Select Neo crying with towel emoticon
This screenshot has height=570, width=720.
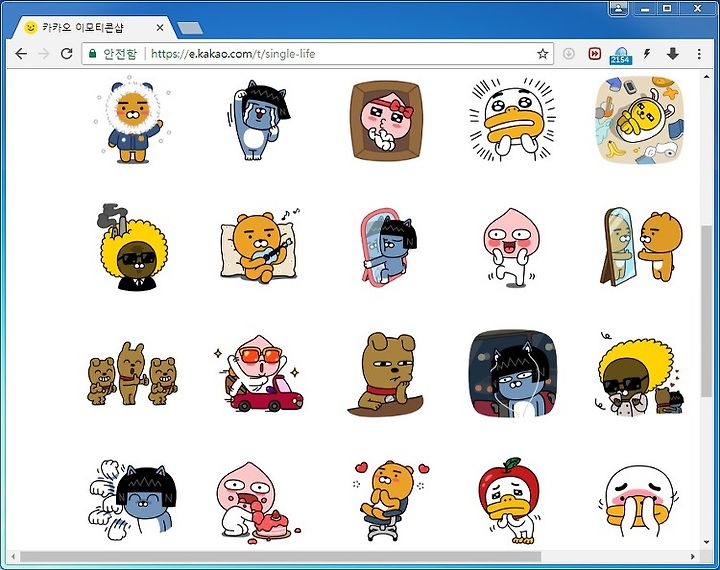click(x=259, y=120)
